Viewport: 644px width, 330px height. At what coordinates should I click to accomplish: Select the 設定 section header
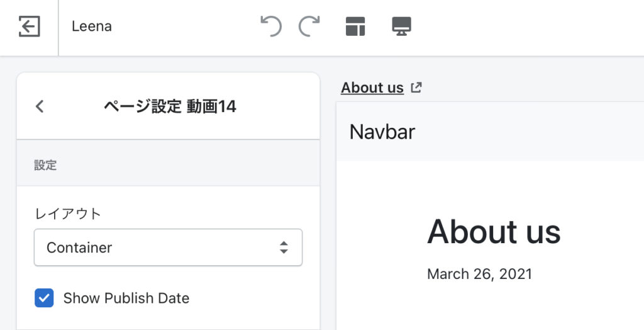tap(45, 166)
